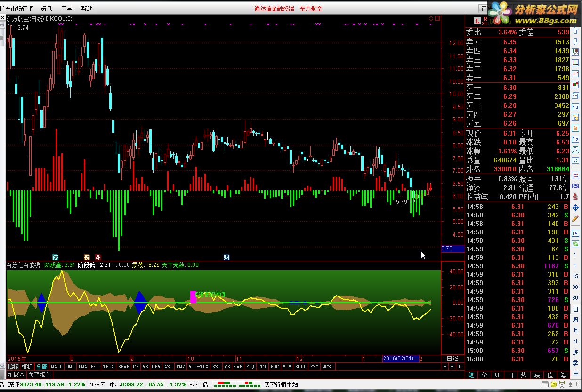Open the 工具 menu

[x=66, y=8]
